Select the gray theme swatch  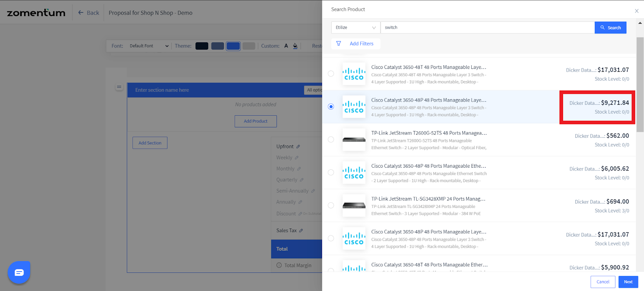click(x=249, y=46)
